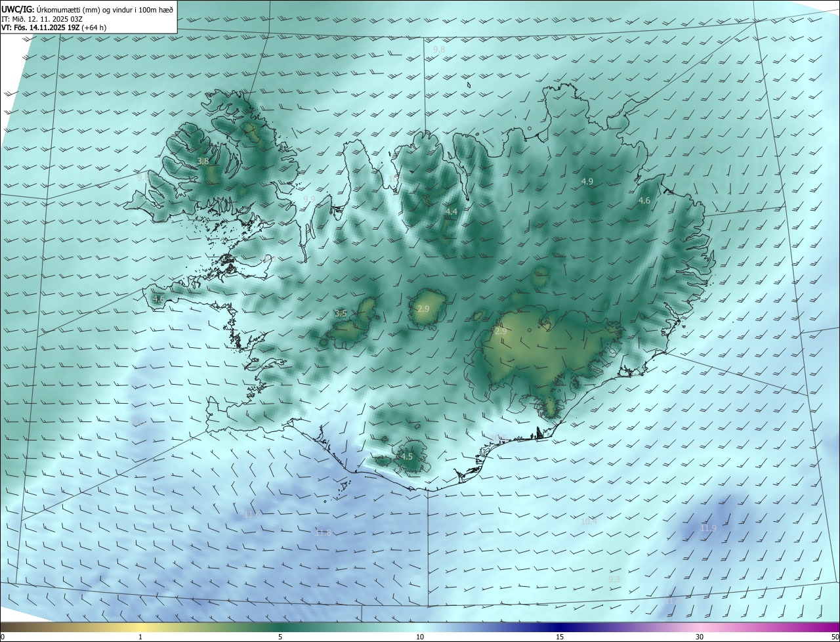Click the 30 tick on the colour scale
This screenshot has width=840, height=642.
pos(700,637)
